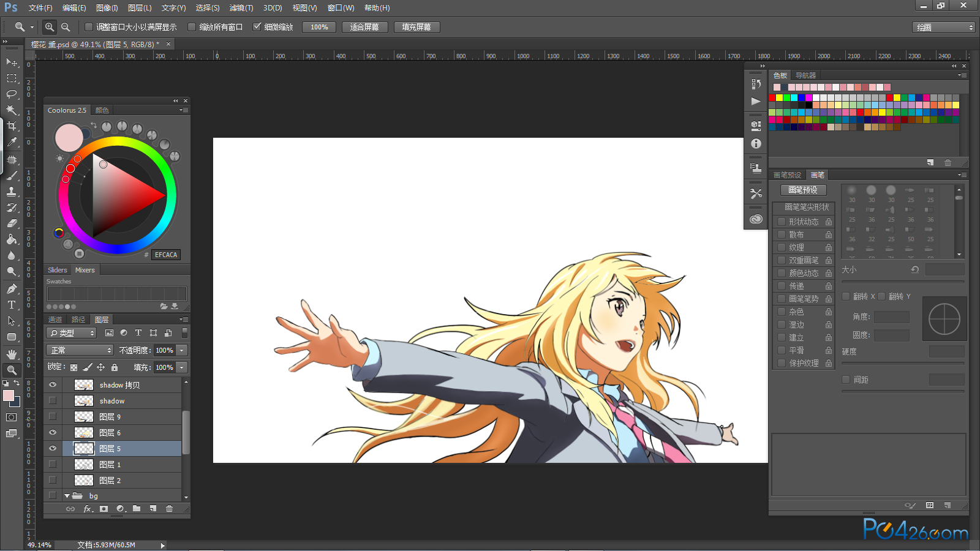980x551 pixels.
Task: Click the 画笔预设 button
Action: [803, 190]
